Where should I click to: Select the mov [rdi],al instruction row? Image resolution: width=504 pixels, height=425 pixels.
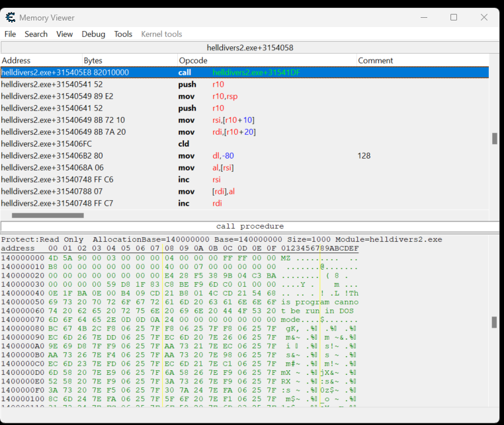245,192
